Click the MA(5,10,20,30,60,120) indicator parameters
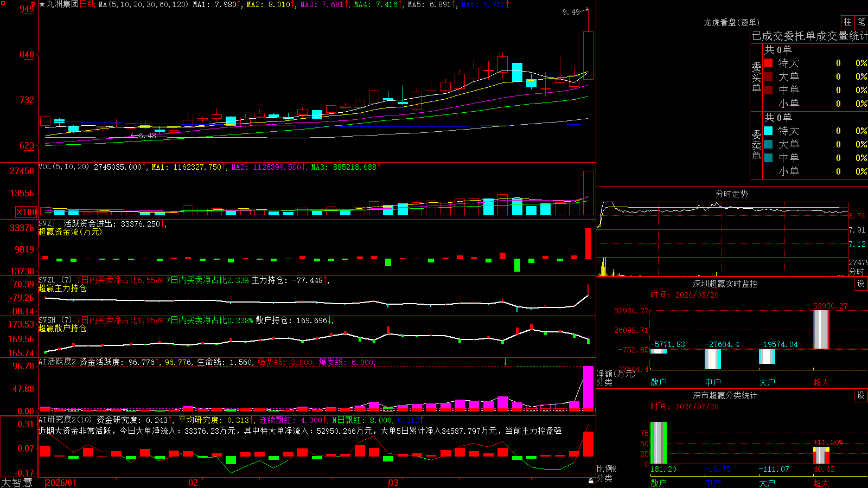Screen dimensions: 868x488 click(x=143, y=4)
